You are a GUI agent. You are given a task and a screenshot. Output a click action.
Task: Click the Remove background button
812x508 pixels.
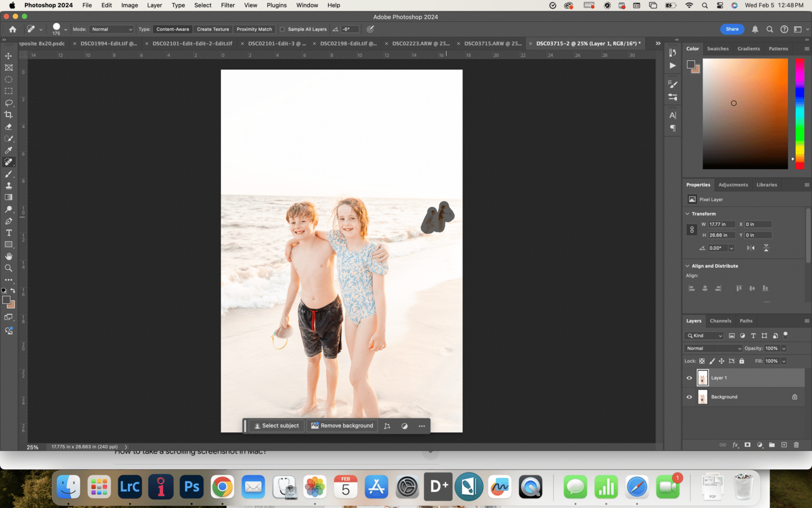(x=342, y=425)
